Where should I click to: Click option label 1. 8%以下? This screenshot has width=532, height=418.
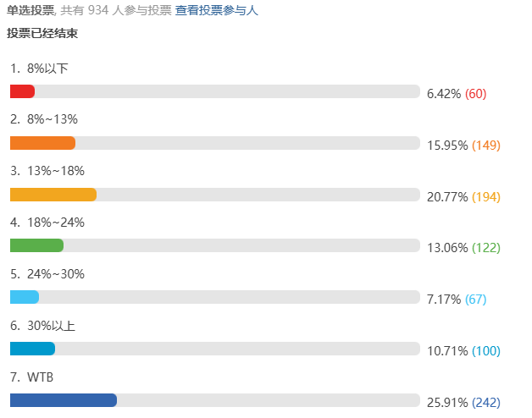coord(40,69)
